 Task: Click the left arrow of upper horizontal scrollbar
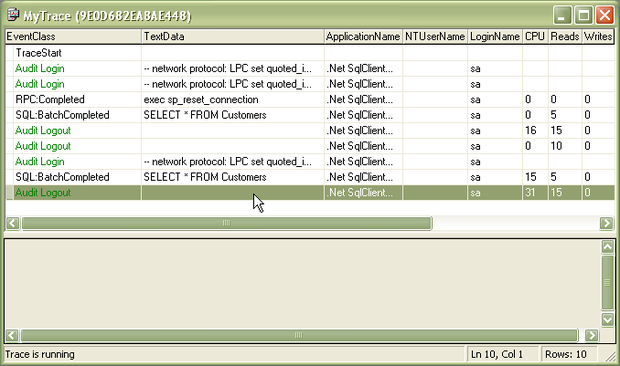click(x=13, y=223)
